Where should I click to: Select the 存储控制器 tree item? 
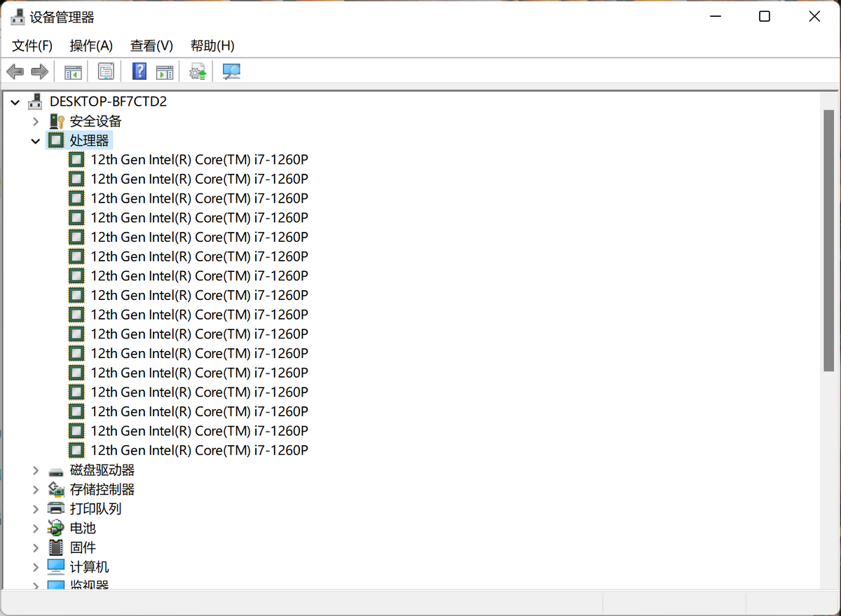[x=102, y=489]
